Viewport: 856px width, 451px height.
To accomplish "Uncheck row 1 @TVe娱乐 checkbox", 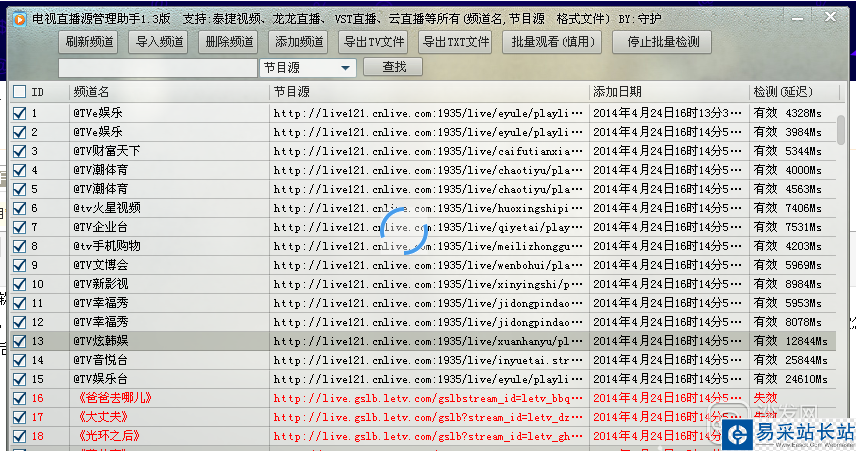I will coord(19,113).
